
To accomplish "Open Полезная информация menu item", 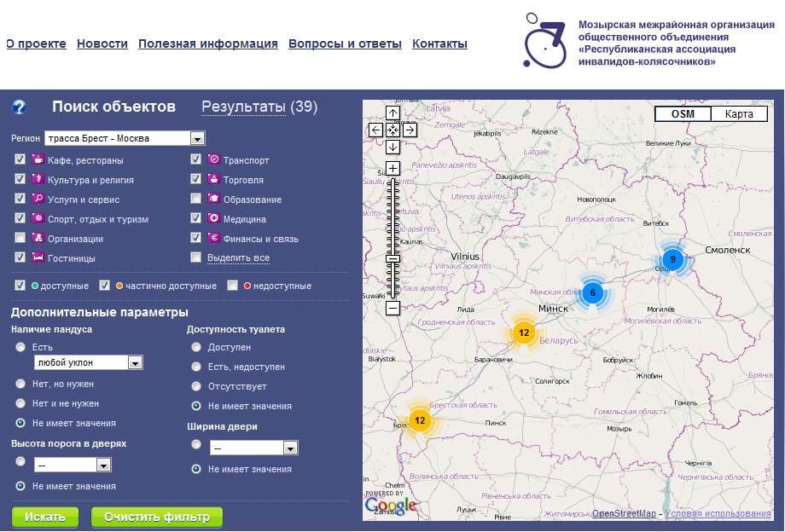I will pos(207,44).
